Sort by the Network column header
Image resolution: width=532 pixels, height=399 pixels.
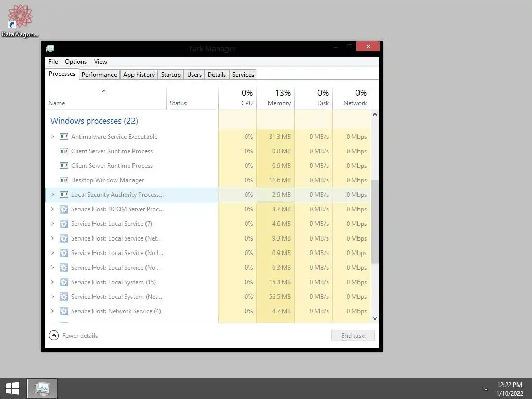click(x=352, y=98)
